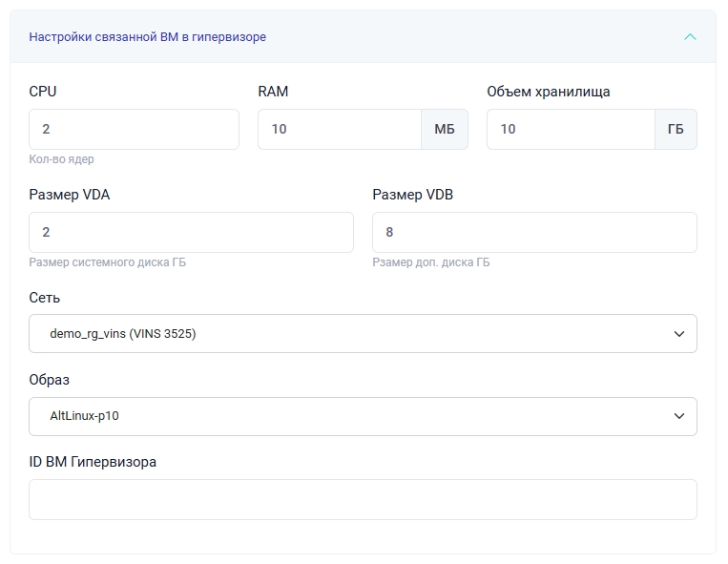Click the ГБ unit badge beside storage
This screenshot has height=564, width=728.
pyautogui.click(x=676, y=129)
